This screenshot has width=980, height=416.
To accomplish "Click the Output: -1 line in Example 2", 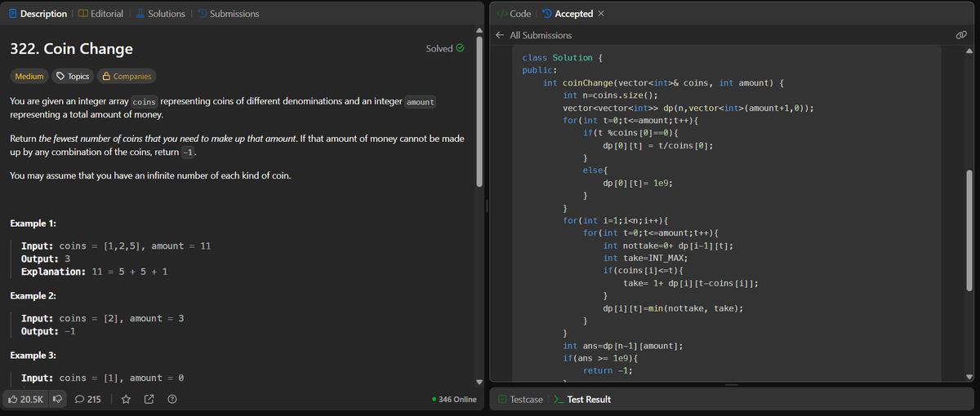I will point(49,331).
